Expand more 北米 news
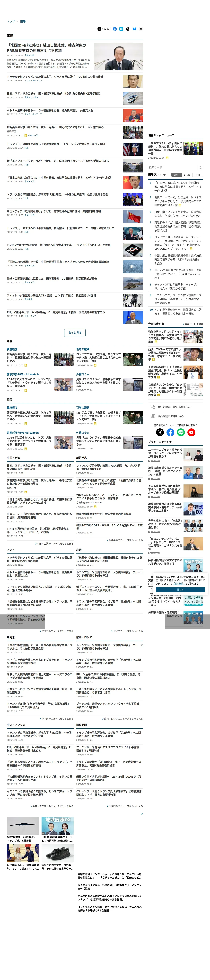Image resolution: width=210 pixels, height=980 pixels. click(127, 631)
